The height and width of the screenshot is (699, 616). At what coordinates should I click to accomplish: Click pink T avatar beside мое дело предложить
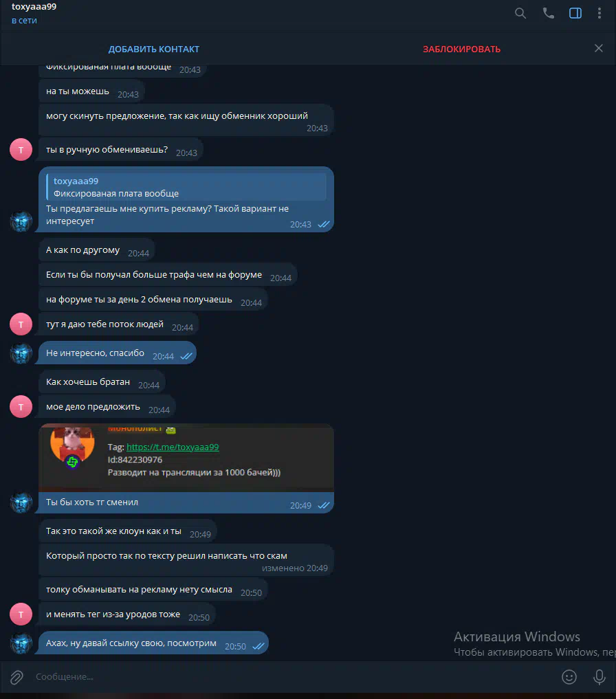21,407
